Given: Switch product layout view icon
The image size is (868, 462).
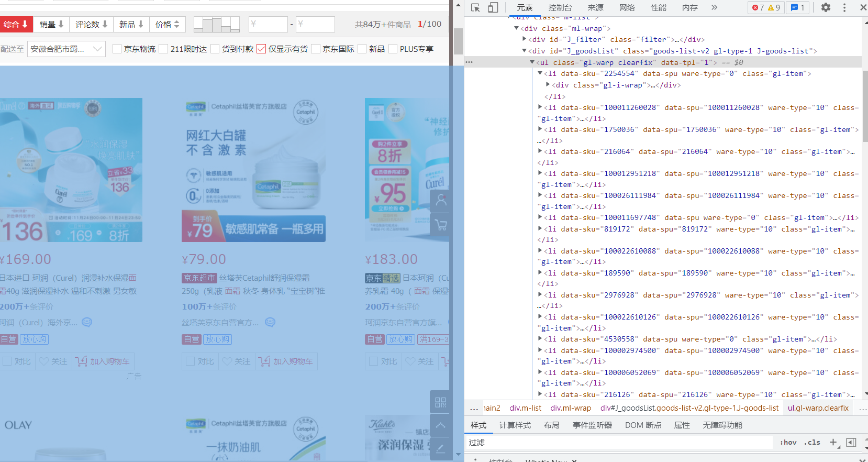Looking at the screenshot, I should [217, 24].
